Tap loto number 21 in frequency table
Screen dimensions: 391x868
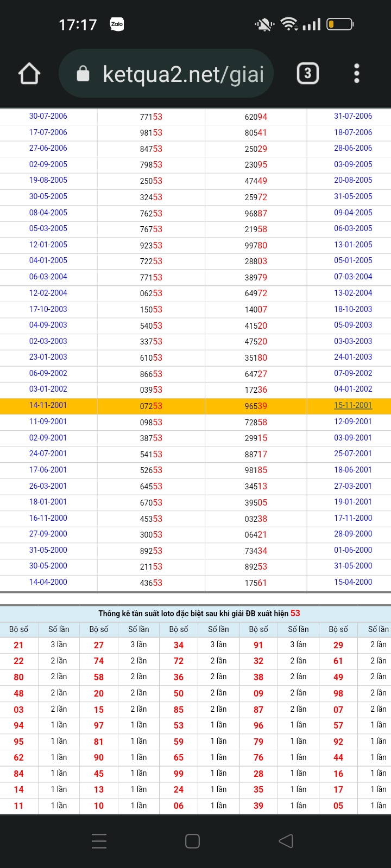click(18, 645)
